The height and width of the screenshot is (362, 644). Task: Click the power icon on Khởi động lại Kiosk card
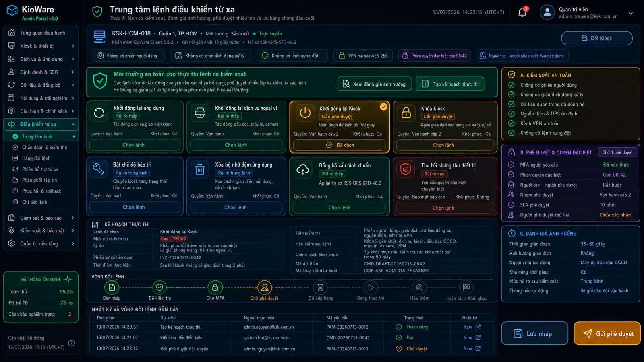tap(305, 113)
